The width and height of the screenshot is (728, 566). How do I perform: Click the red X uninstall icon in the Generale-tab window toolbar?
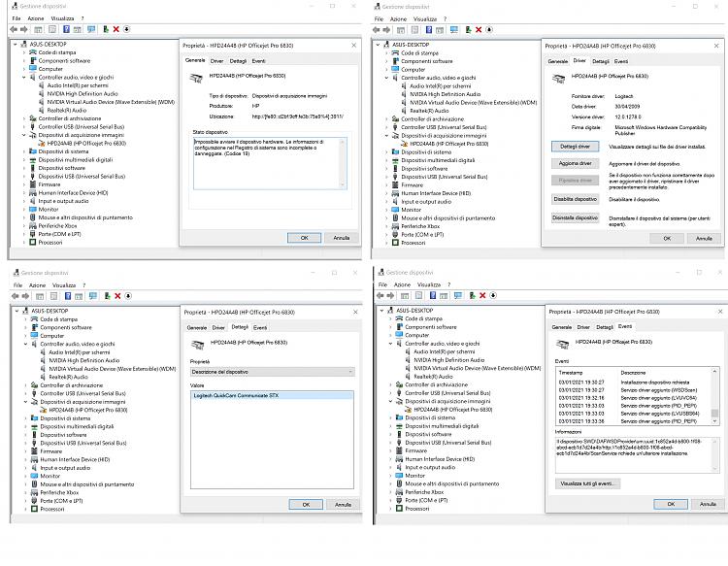pyautogui.click(x=116, y=29)
